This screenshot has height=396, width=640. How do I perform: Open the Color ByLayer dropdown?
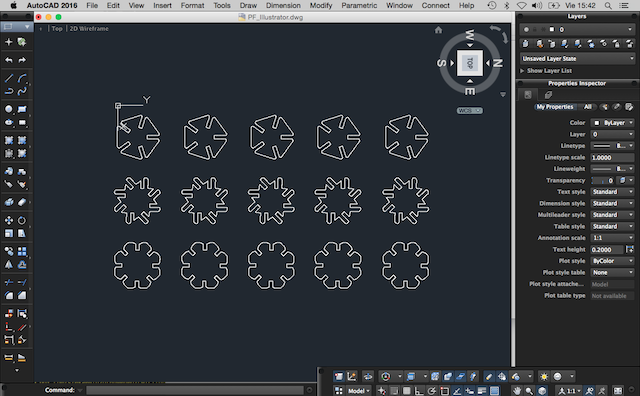[613, 122]
